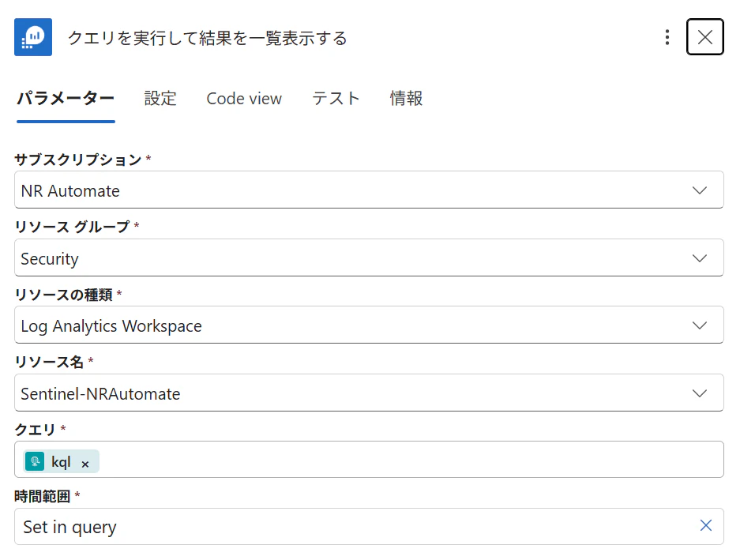
Task: Remove the kql token from query
Action: pos(85,464)
